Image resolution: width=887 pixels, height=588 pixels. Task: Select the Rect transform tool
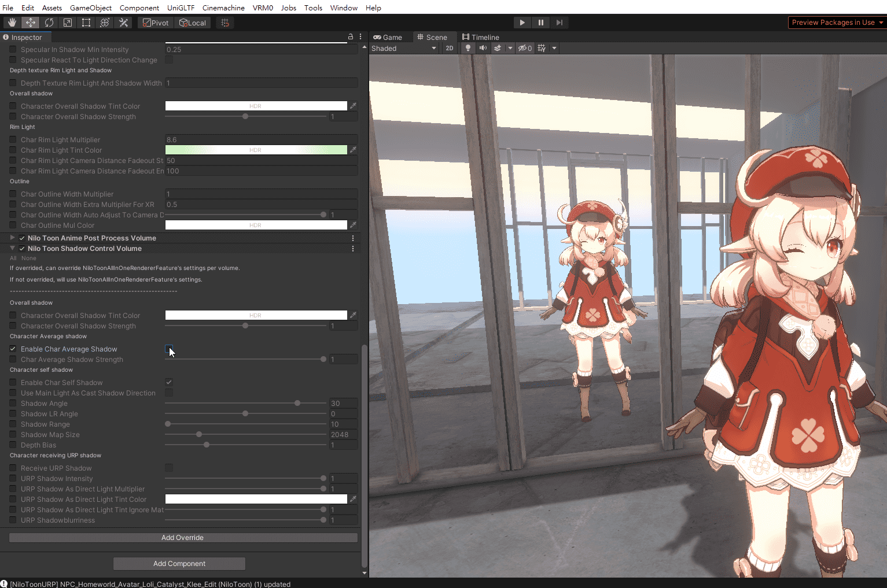coord(86,23)
